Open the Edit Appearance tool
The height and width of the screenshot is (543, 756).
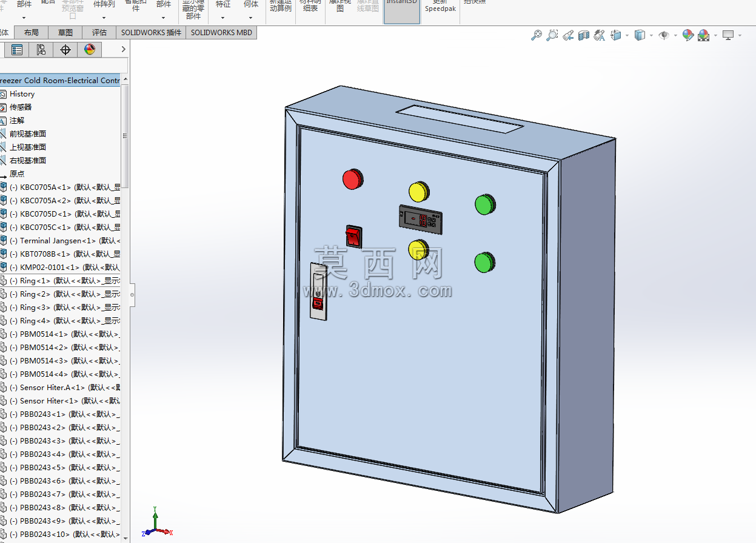[687, 35]
